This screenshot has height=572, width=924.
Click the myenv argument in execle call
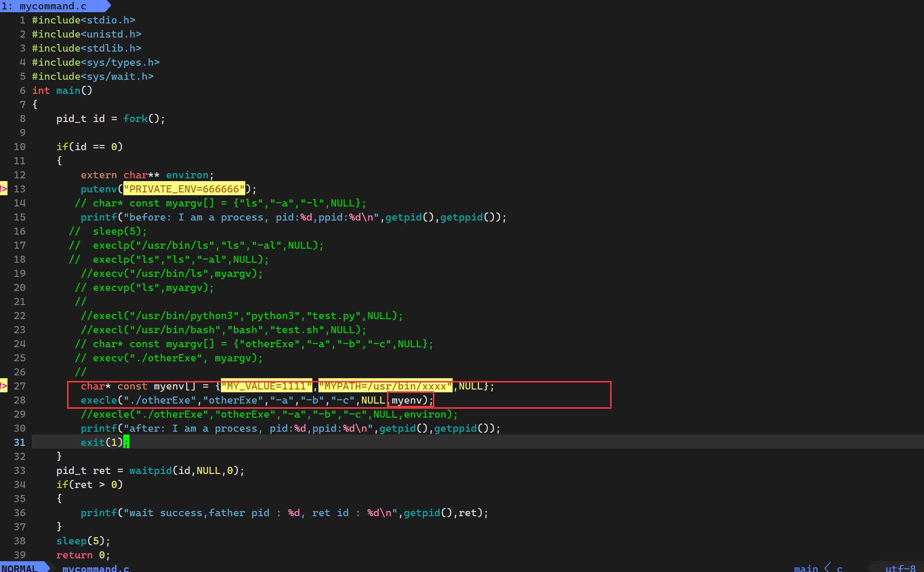tap(407, 400)
